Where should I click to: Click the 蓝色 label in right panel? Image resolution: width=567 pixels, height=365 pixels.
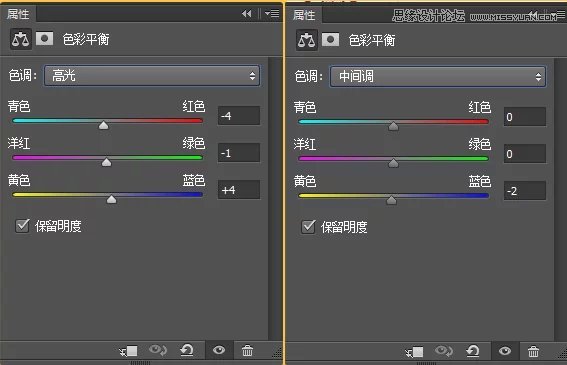(x=479, y=181)
